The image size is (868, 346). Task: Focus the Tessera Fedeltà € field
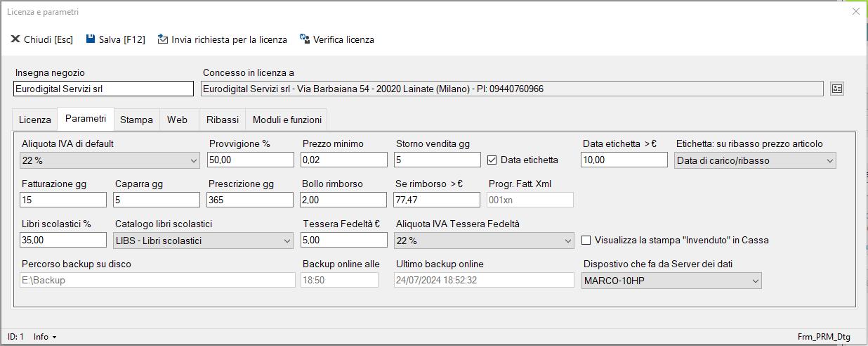click(x=344, y=240)
